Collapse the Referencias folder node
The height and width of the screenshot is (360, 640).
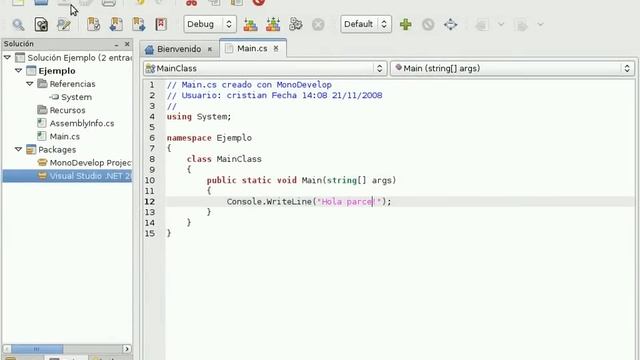point(30,84)
